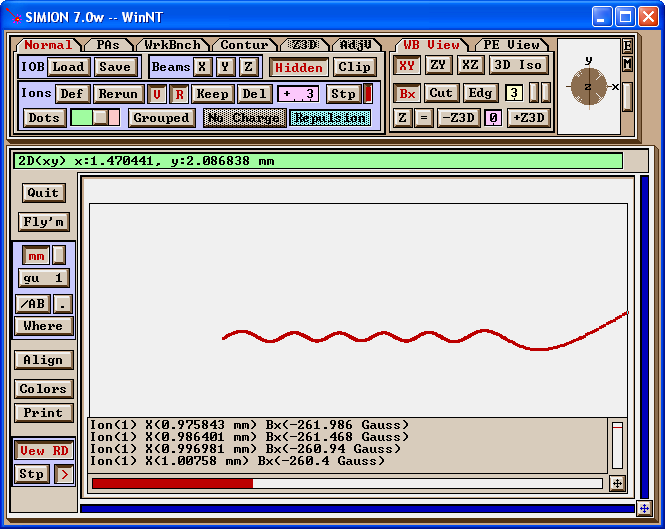The height and width of the screenshot is (529, 665).
Task: Click the orientation sphere view control
Action: (589, 87)
